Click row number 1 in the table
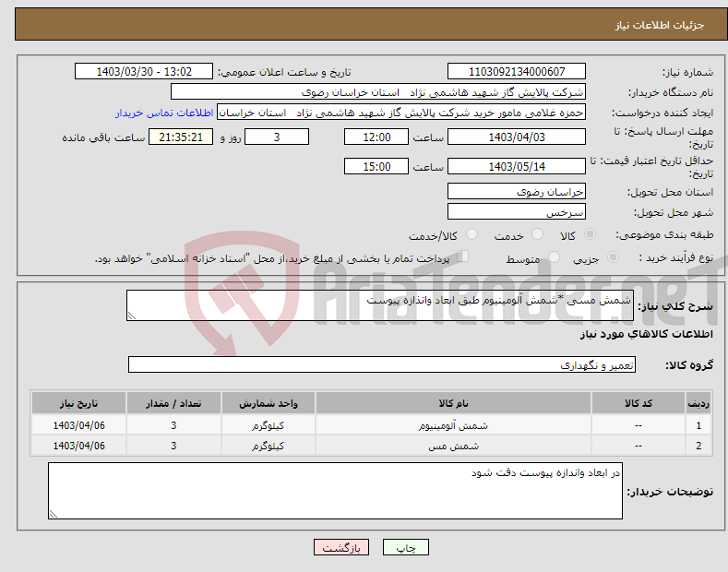 (x=698, y=425)
